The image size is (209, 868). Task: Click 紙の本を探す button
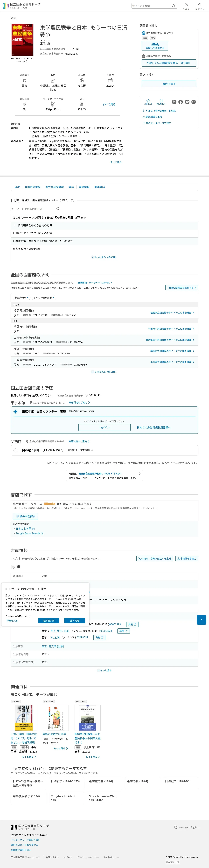coord(26,516)
